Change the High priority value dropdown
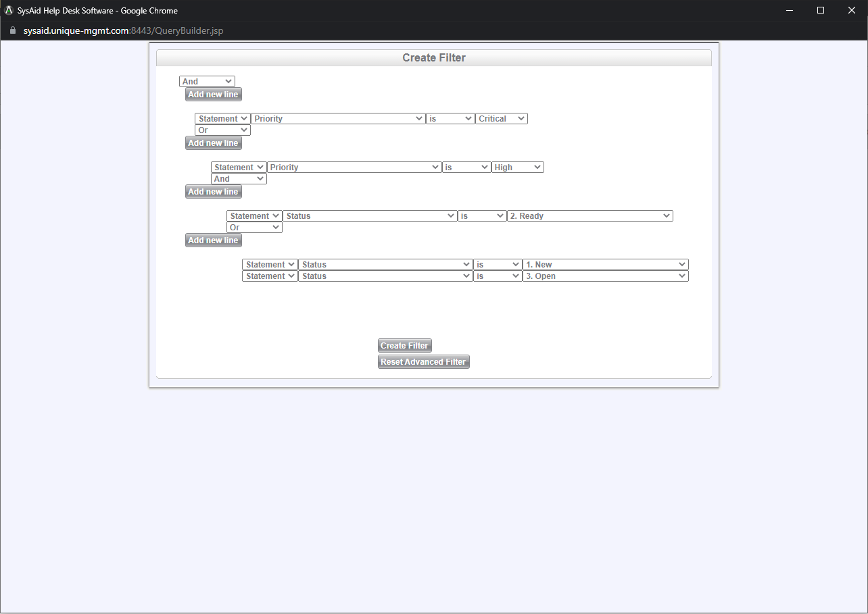 (x=517, y=168)
